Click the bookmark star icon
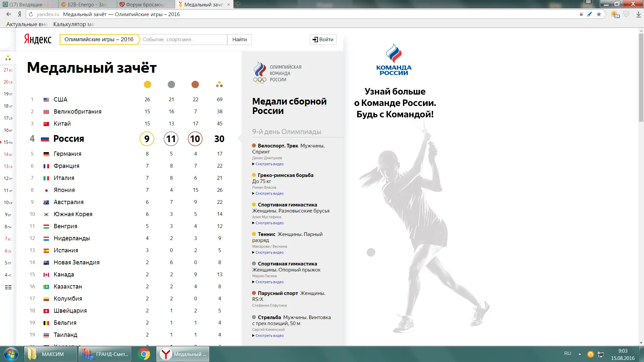The image size is (644, 362). [x=599, y=14]
